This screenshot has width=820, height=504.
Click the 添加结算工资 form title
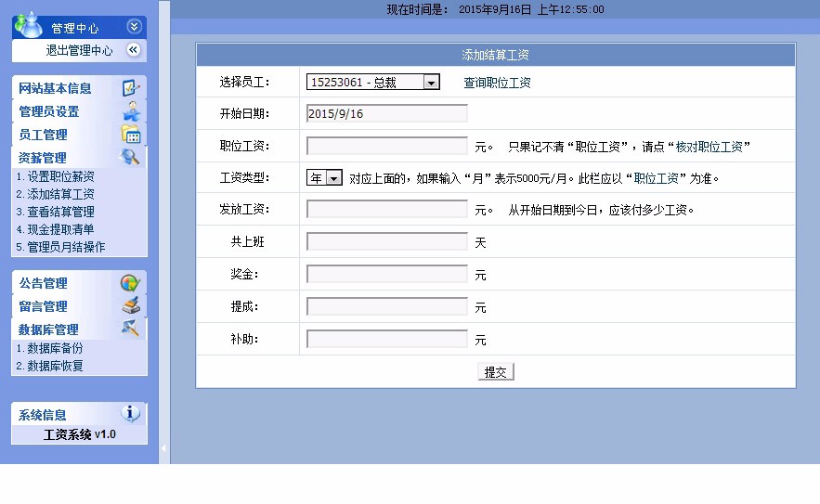click(495, 55)
